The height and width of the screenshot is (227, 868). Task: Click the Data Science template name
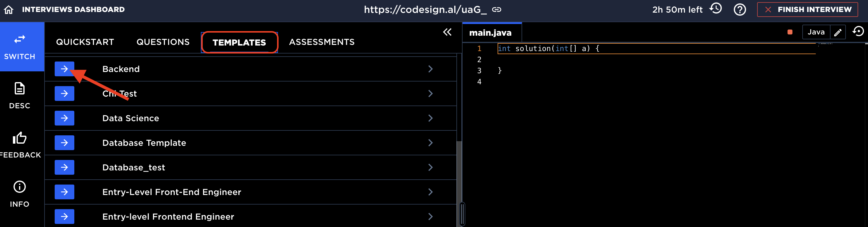point(131,118)
